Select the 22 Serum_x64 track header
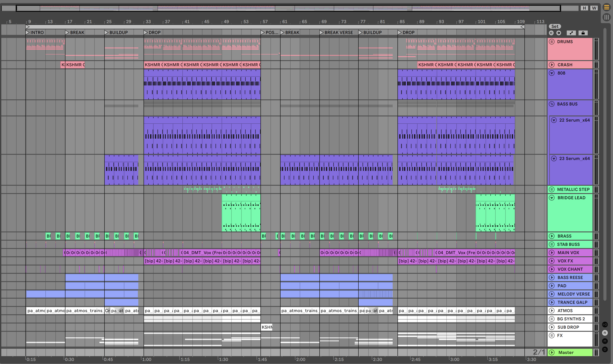 pyautogui.click(x=574, y=120)
